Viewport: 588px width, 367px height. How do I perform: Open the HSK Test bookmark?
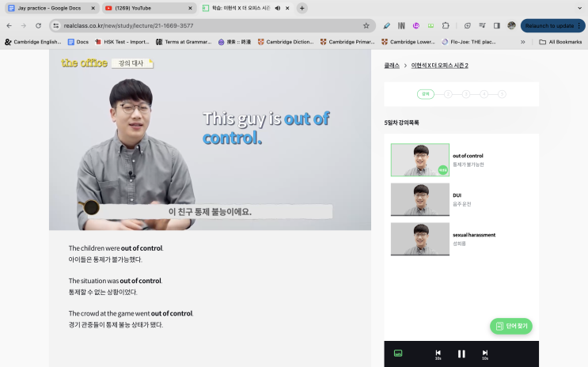(122, 42)
